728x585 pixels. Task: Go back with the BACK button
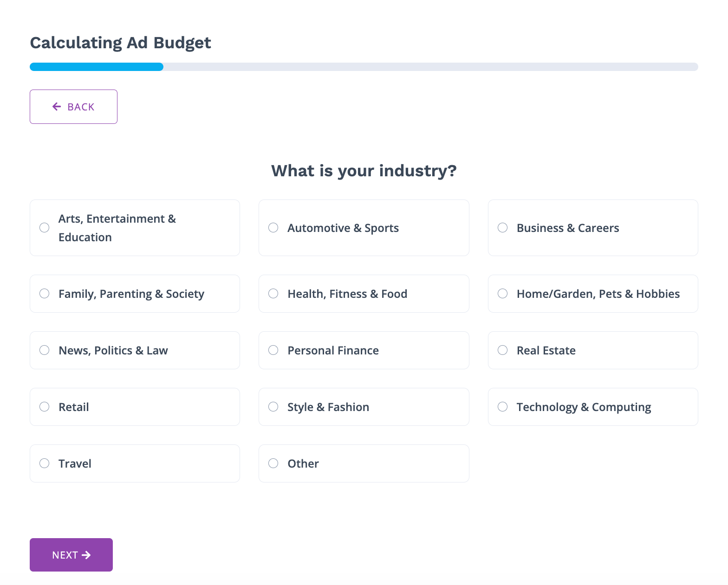(73, 107)
